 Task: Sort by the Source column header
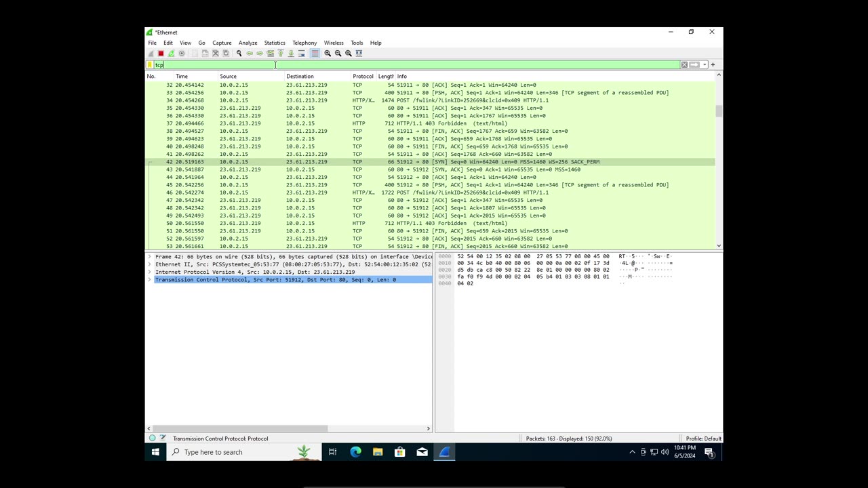250,77
